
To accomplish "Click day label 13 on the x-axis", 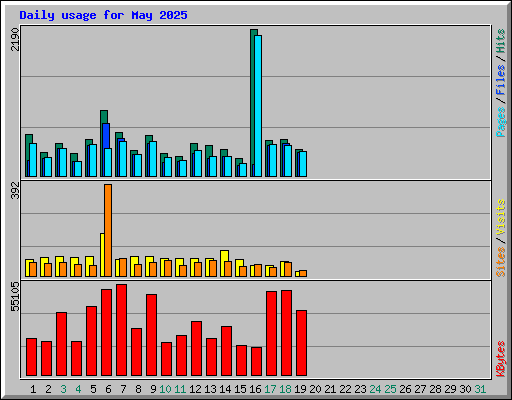I will tap(210, 389).
